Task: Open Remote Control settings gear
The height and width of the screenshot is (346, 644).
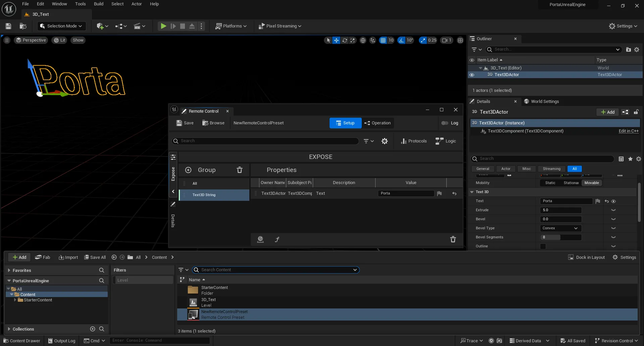Action: tap(385, 141)
